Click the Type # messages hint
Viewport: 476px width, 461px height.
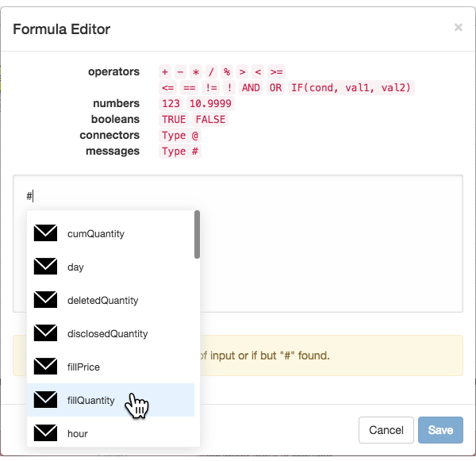pos(180,151)
